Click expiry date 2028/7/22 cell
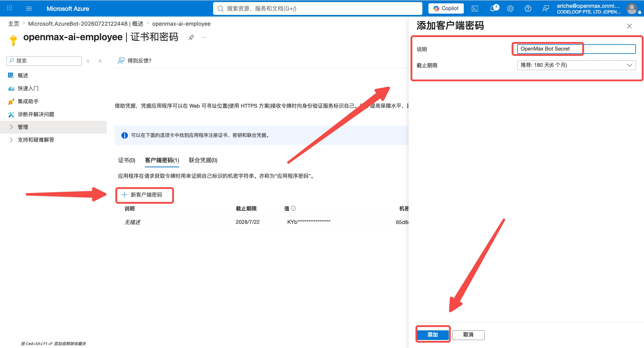This screenshot has height=348, width=644. tap(248, 222)
